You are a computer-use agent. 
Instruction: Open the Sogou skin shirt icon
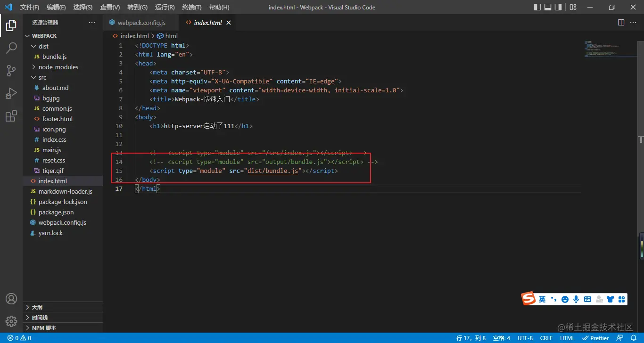611,299
